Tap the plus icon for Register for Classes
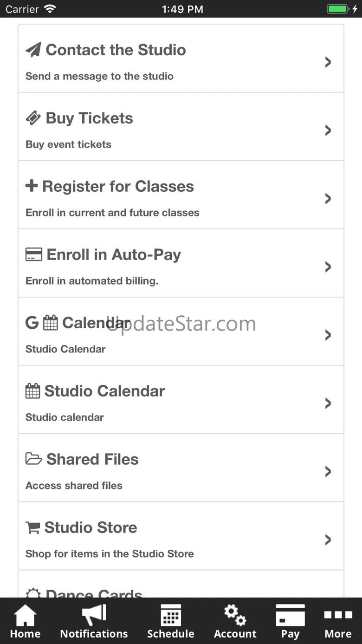Viewport: 362px width, 644px height. pyautogui.click(x=32, y=186)
